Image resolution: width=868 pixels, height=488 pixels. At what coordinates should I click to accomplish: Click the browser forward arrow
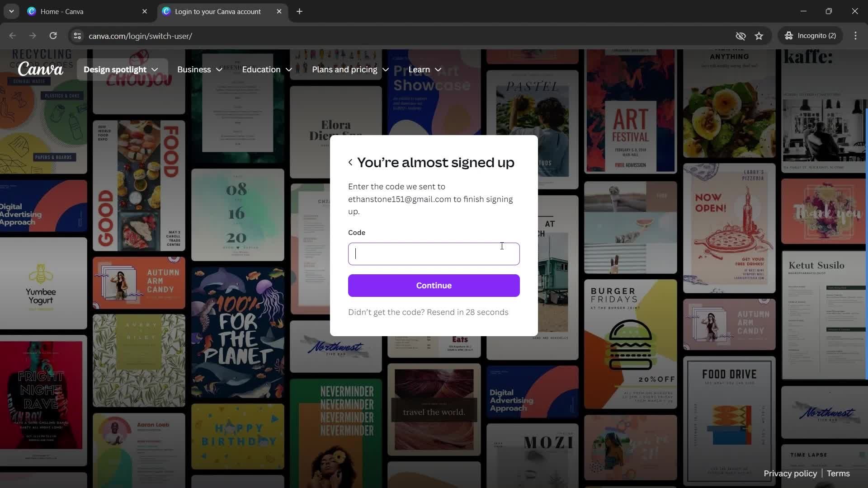[x=33, y=36]
